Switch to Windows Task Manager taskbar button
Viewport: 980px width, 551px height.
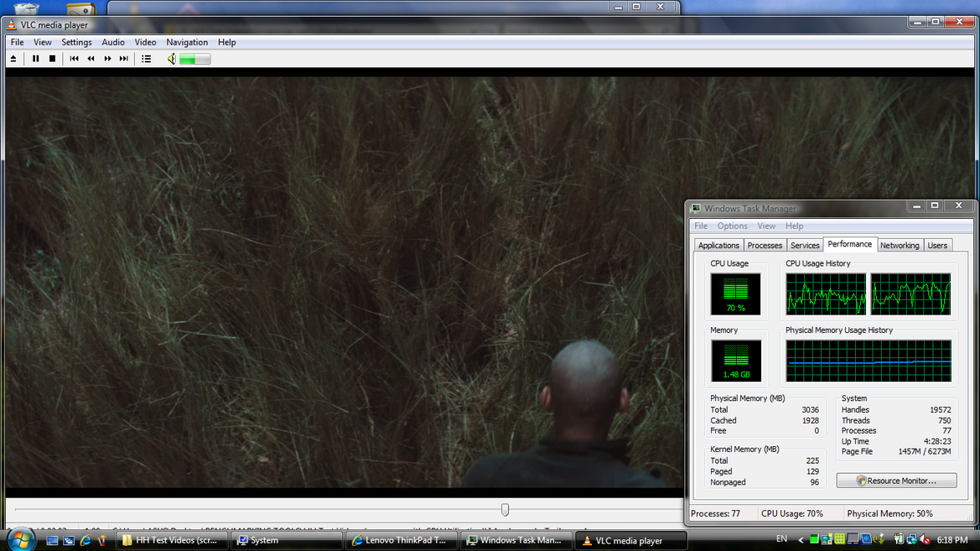[x=516, y=540]
